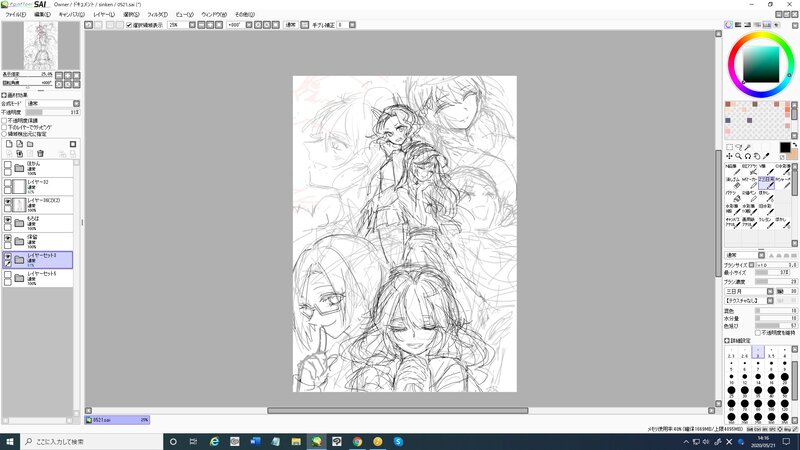Viewport: 800px width, 450px height.
Task: Select the move tool
Action: tap(729, 156)
